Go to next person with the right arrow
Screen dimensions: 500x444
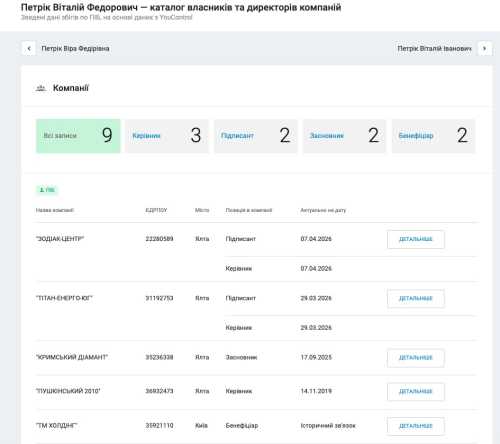coord(484,49)
